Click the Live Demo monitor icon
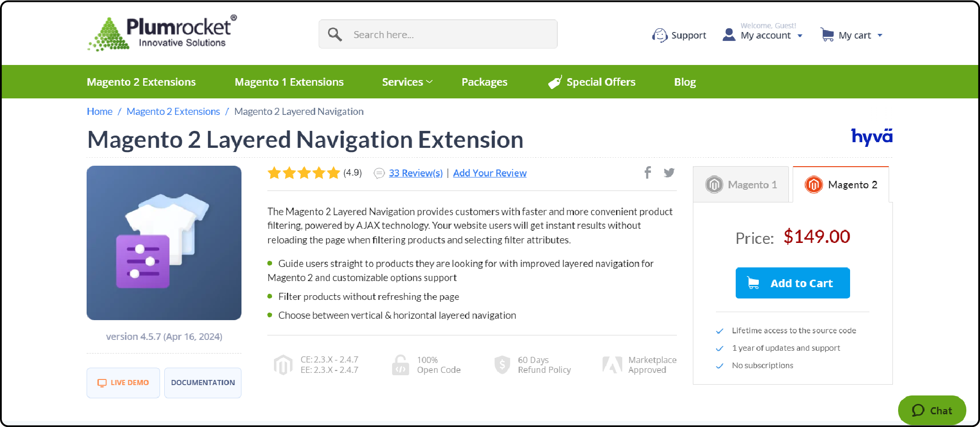 102,383
